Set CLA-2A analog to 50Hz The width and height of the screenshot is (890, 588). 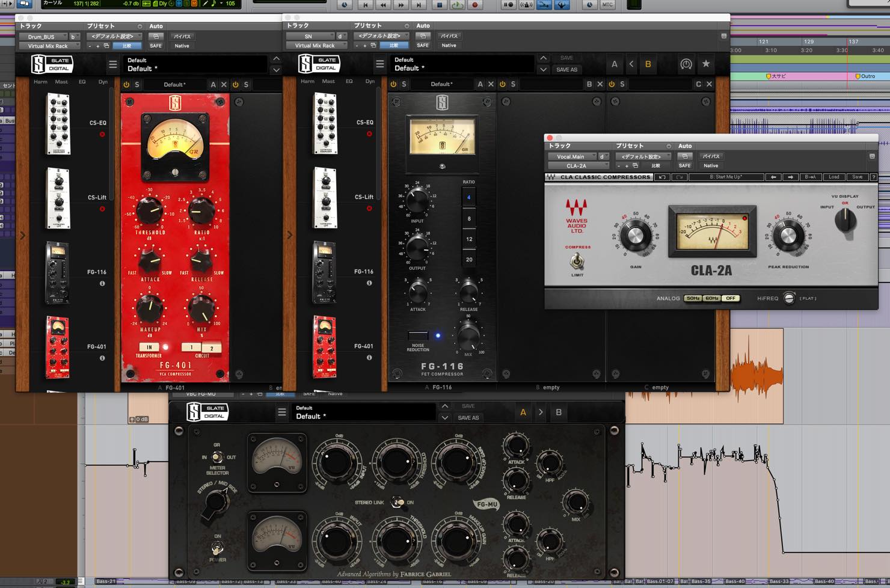click(693, 298)
